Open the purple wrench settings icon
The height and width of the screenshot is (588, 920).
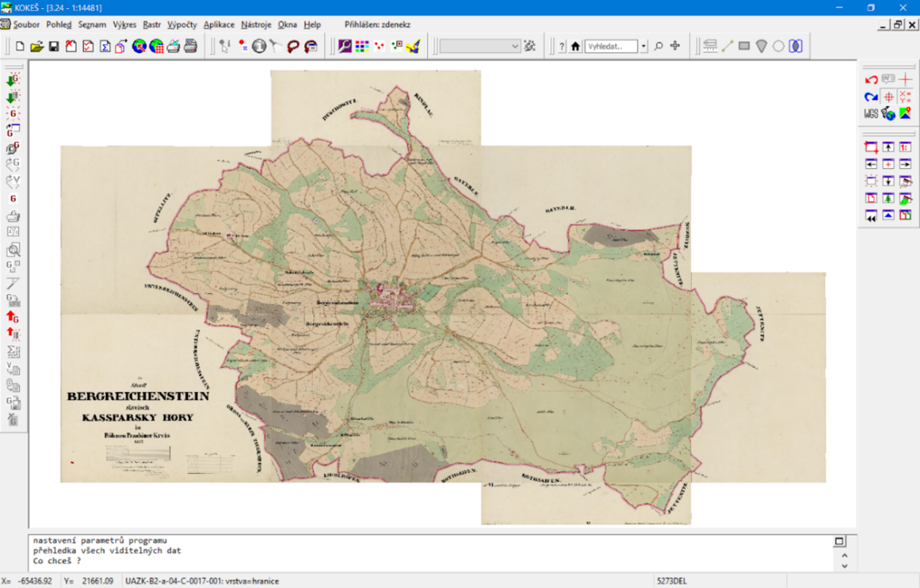pos(345,46)
